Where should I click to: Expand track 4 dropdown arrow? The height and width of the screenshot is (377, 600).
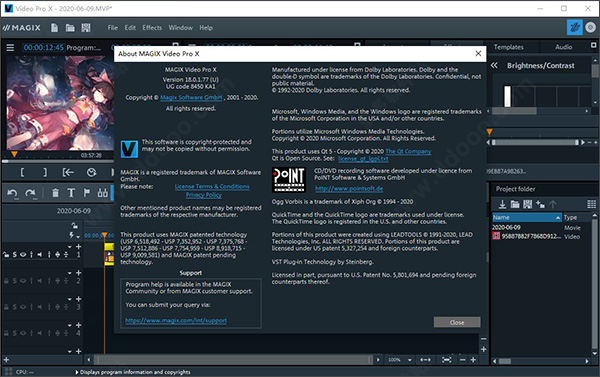(x=70, y=325)
